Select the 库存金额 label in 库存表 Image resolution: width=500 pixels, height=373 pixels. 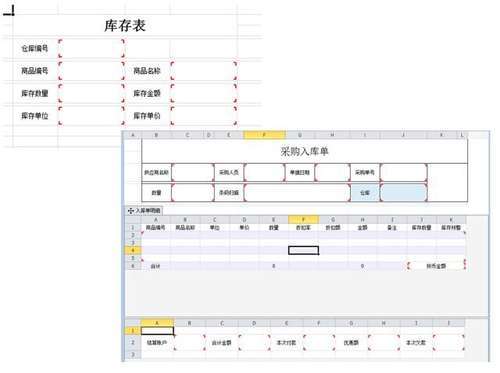click(147, 93)
